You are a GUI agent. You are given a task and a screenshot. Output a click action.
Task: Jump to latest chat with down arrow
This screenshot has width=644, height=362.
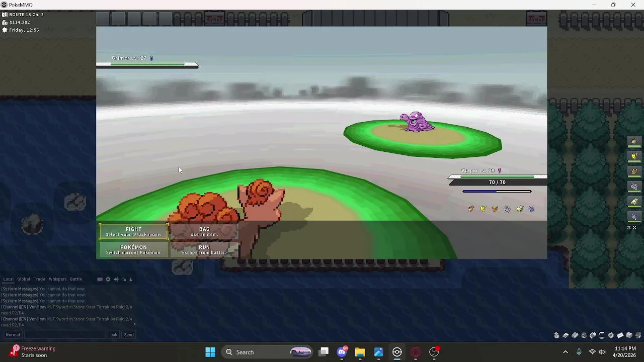131,279
